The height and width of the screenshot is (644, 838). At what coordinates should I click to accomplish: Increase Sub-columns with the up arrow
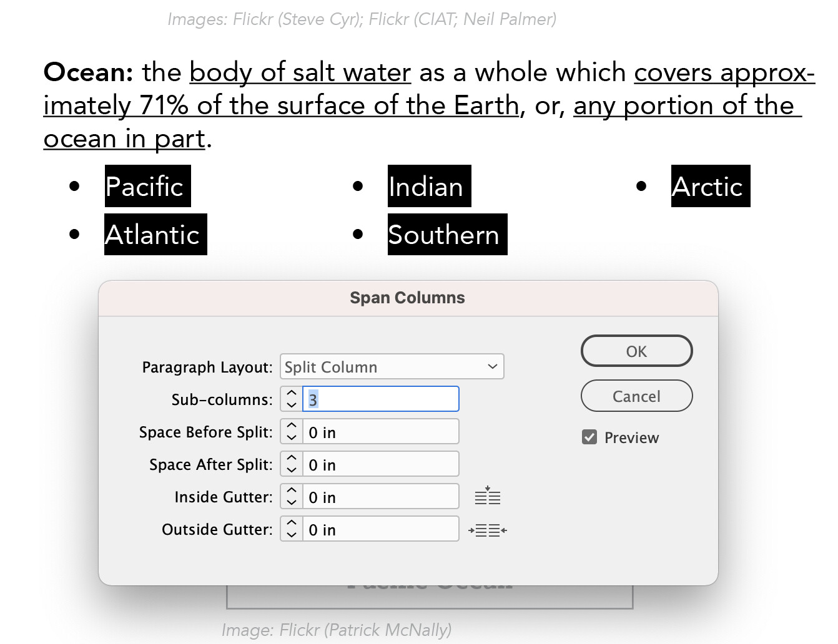pos(291,393)
